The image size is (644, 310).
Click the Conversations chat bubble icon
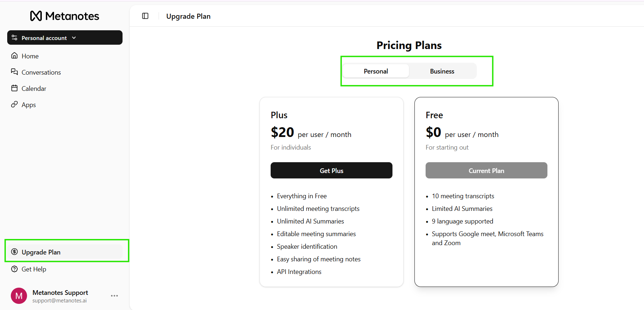click(x=14, y=72)
